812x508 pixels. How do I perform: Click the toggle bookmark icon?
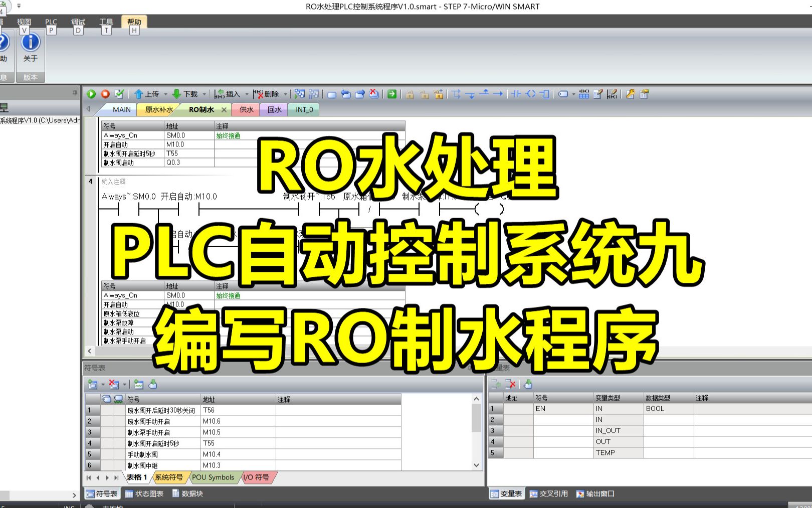332,94
